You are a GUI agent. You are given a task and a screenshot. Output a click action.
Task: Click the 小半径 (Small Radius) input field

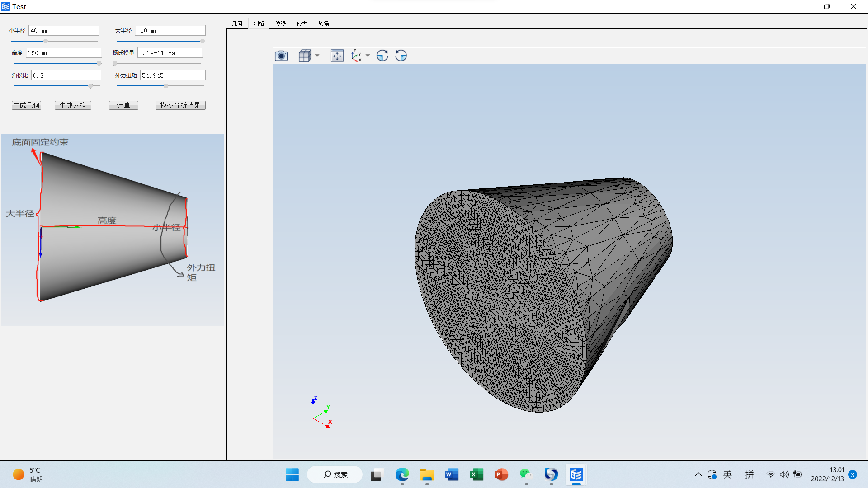coord(64,30)
